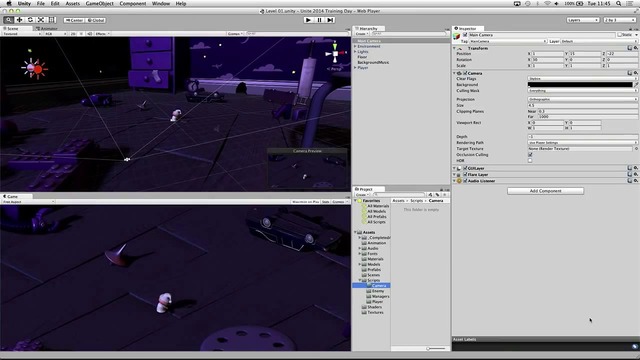
Task: Click Transform component help book icon
Action: click(x=630, y=48)
